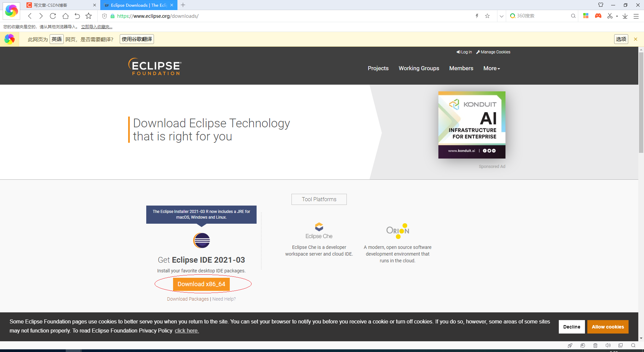Expand the address bar history dropdown chevron
The width and height of the screenshot is (644, 352).
(x=501, y=16)
